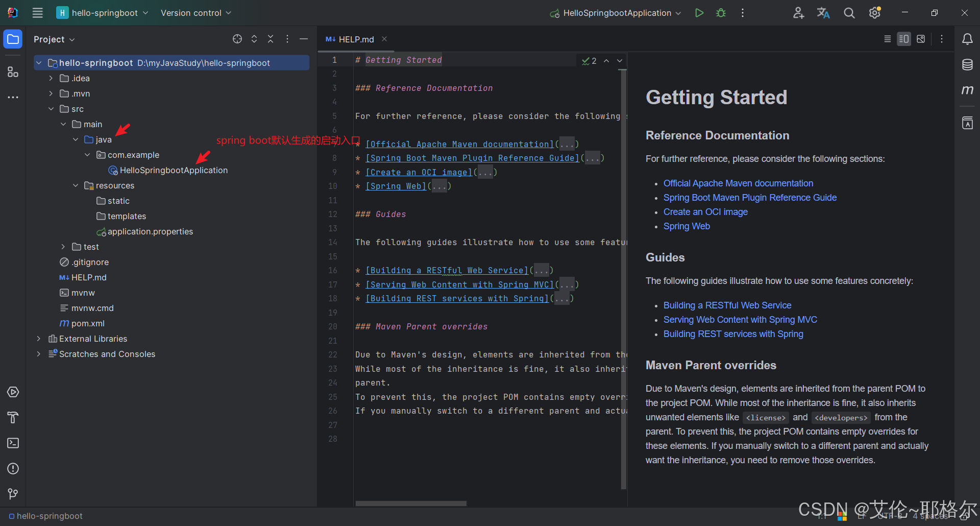Expand the .idea folder
The width and height of the screenshot is (980, 526).
tap(51, 78)
